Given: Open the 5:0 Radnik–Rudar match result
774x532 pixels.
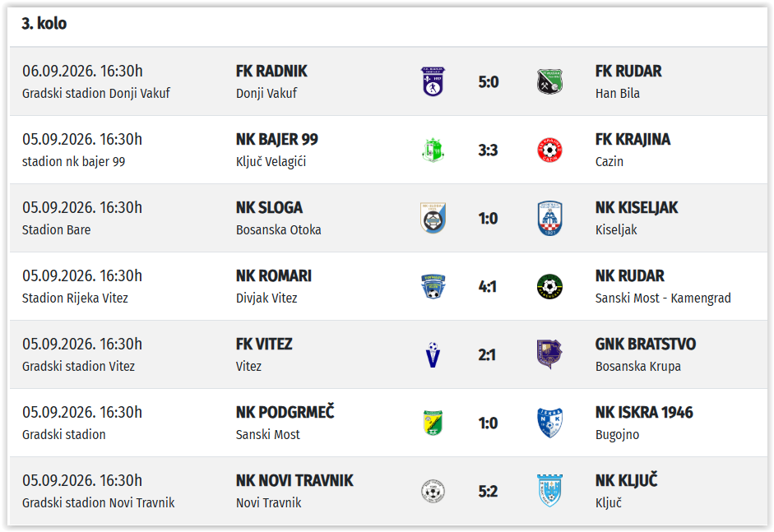Looking at the screenshot, I should pos(489,82).
